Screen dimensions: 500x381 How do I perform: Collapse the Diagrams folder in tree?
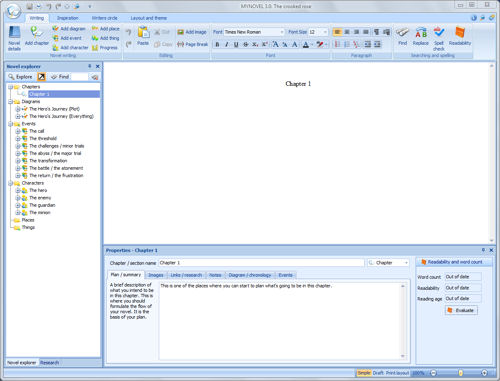point(11,102)
